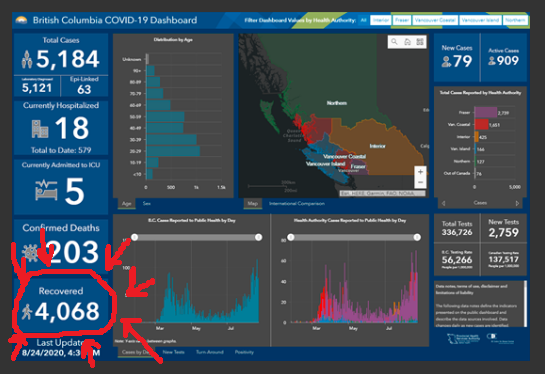Click the Interior bar showing 425
545x374 pixels.
tap(477, 137)
